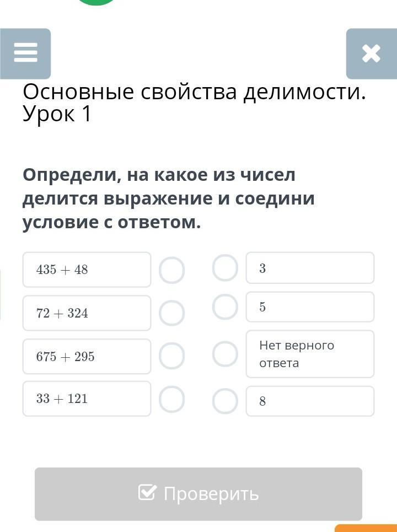This screenshot has height=532, width=397.
Task: Select the circle next to 33 + 121
Action: 171,399
